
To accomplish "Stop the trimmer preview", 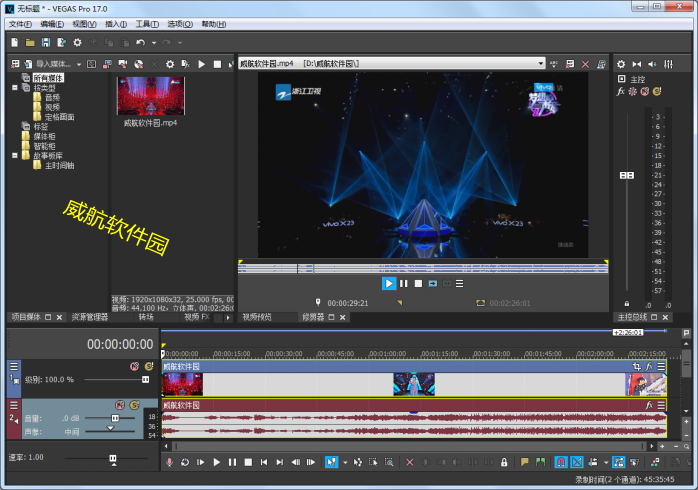I will [418, 283].
